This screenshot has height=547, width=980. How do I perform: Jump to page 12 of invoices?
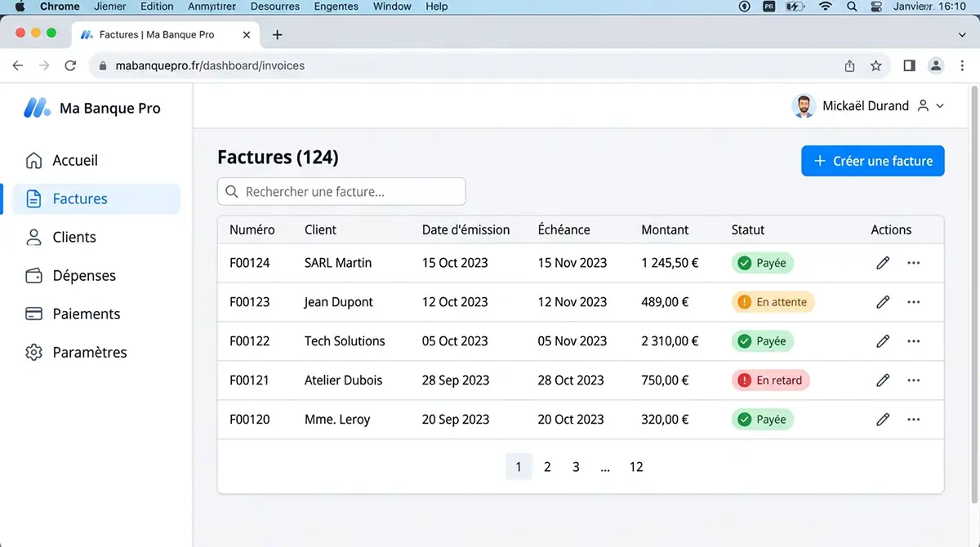[x=636, y=467]
